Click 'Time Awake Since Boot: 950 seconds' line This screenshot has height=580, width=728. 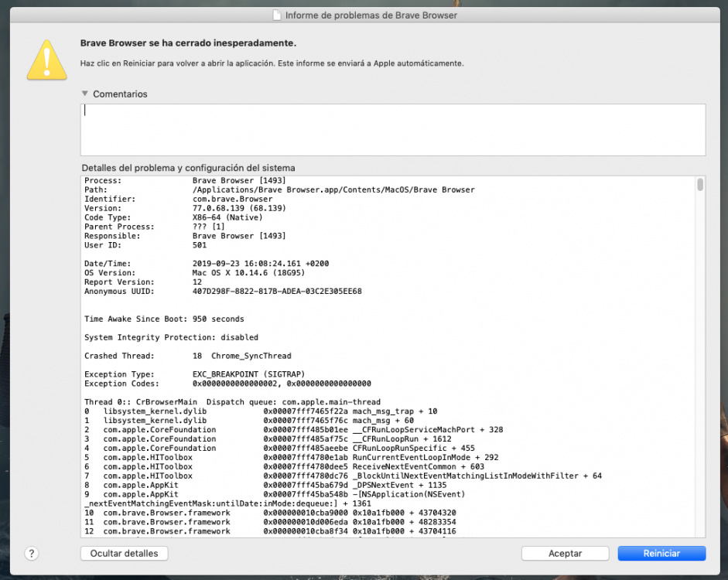(164, 319)
